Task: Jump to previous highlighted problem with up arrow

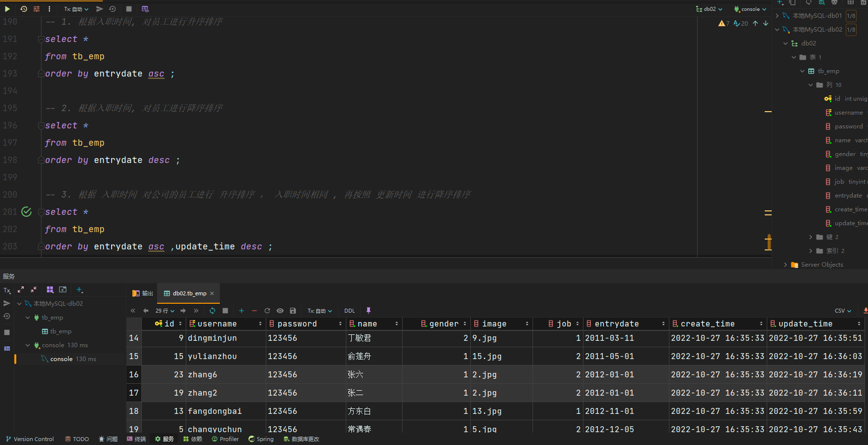Action: tap(755, 23)
